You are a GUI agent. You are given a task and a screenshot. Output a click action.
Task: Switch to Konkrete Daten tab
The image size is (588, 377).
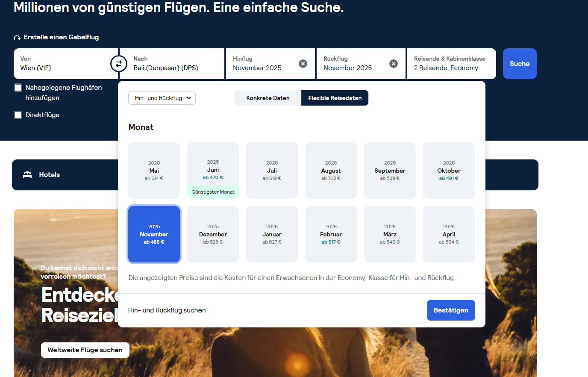268,98
